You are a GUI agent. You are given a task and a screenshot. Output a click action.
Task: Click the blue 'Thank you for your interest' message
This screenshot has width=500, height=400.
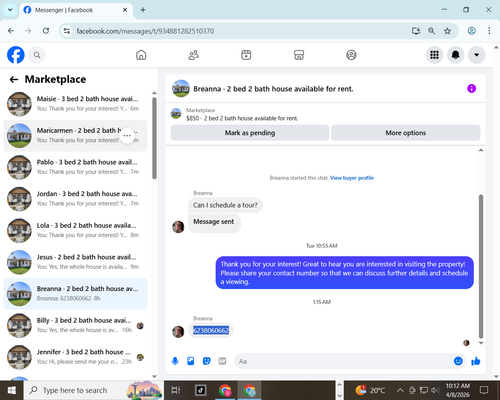point(344,273)
